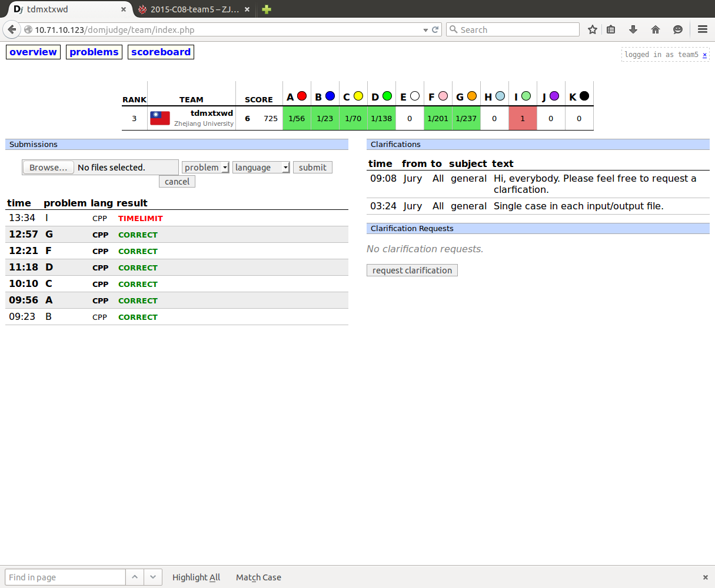
Task: Switch to the 2015-C08-team5 tab
Action: tap(193, 9)
